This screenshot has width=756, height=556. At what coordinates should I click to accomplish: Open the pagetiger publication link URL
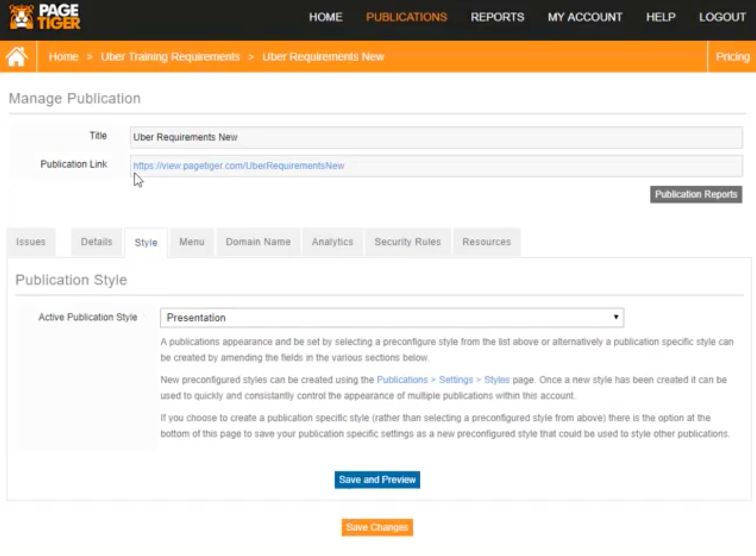238,165
